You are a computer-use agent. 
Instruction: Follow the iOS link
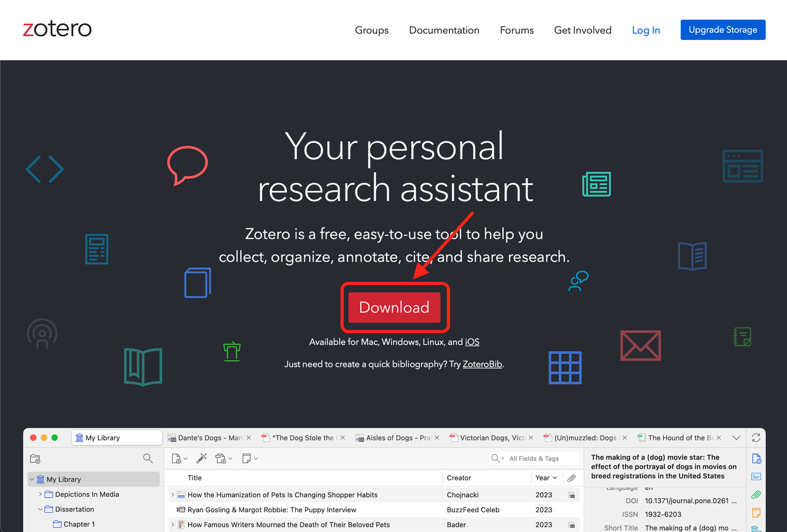coord(472,342)
